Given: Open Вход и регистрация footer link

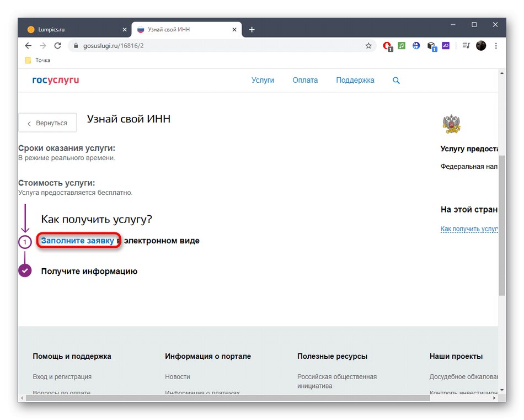Looking at the screenshot, I should click(62, 376).
